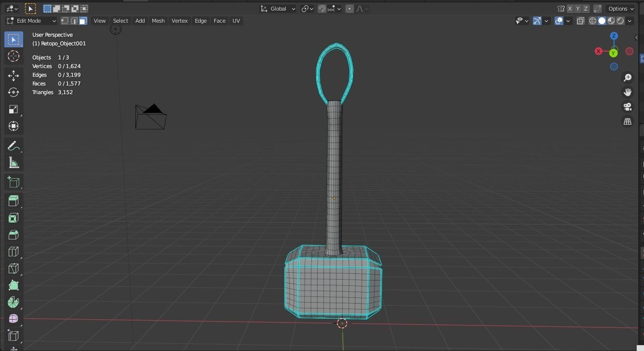
Task: Toggle X axis mesh mirror
Action: pos(570,9)
